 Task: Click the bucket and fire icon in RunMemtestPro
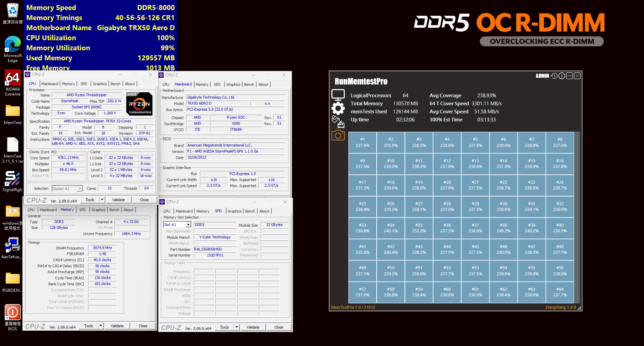338,122
